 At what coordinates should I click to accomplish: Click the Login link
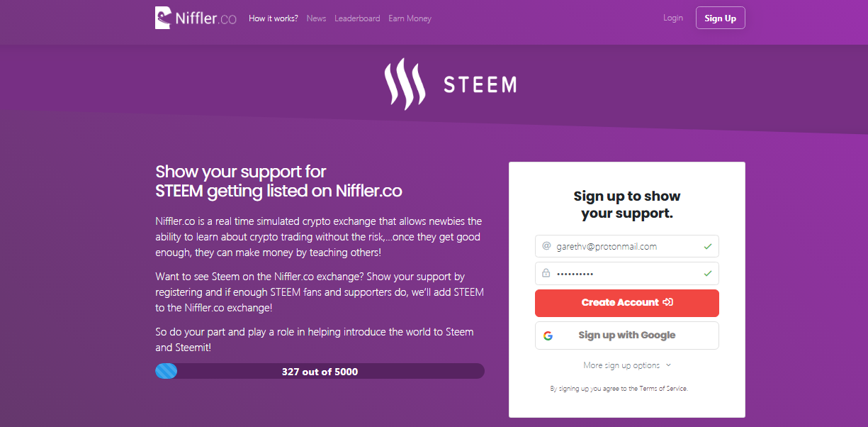pyautogui.click(x=672, y=18)
